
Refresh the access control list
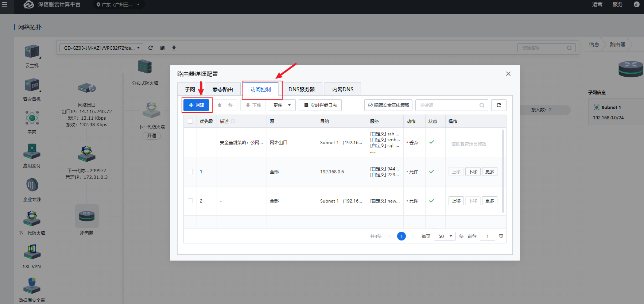pos(498,105)
